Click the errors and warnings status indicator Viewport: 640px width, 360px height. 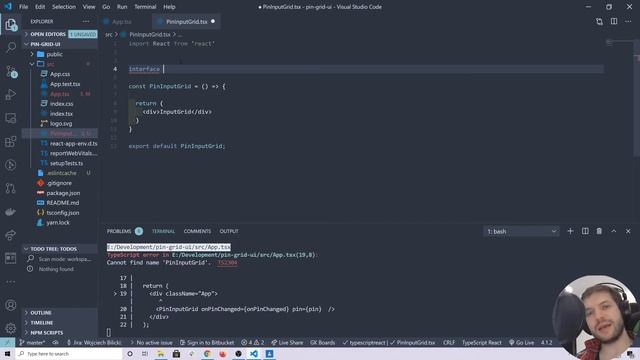(x=253, y=342)
